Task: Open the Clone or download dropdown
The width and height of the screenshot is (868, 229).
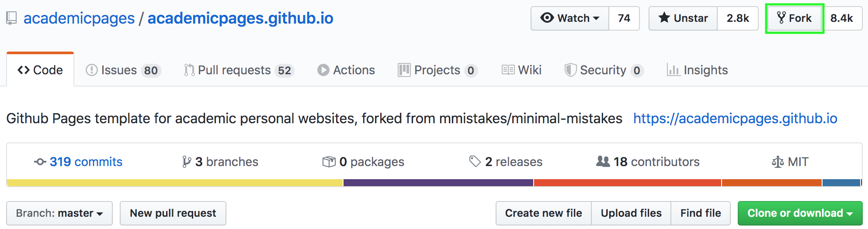Action: (800, 213)
